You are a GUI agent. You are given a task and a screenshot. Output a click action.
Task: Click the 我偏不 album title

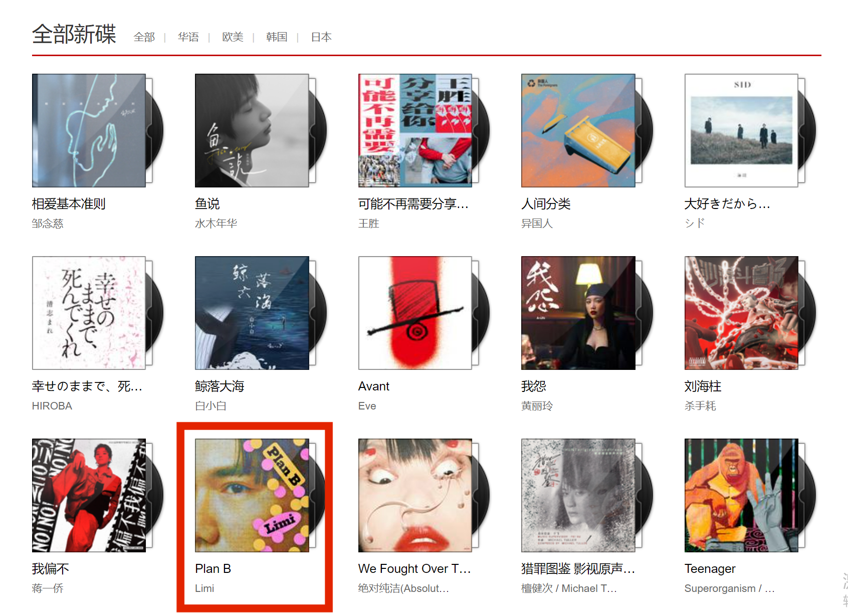click(51, 569)
